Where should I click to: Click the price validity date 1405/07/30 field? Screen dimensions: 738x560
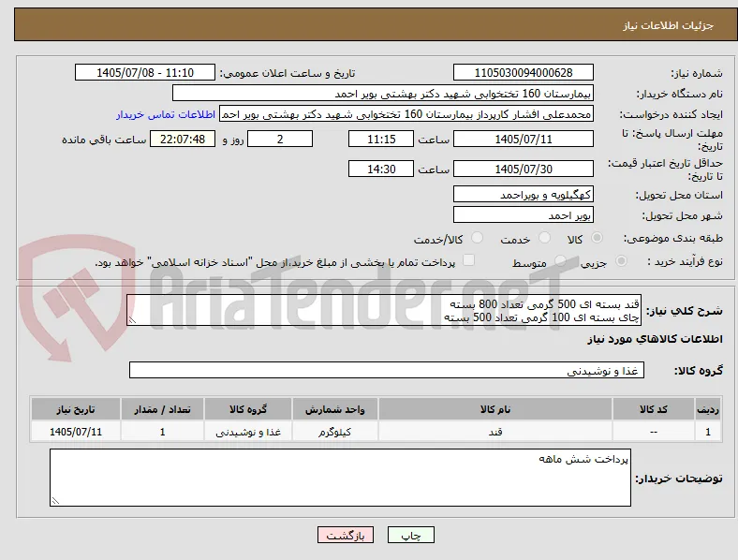(523, 169)
